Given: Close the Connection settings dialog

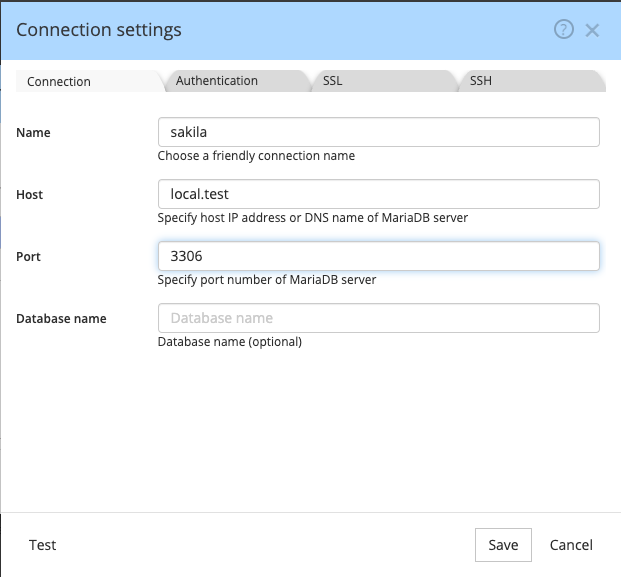Looking at the screenshot, I should (x=592, y=30).
